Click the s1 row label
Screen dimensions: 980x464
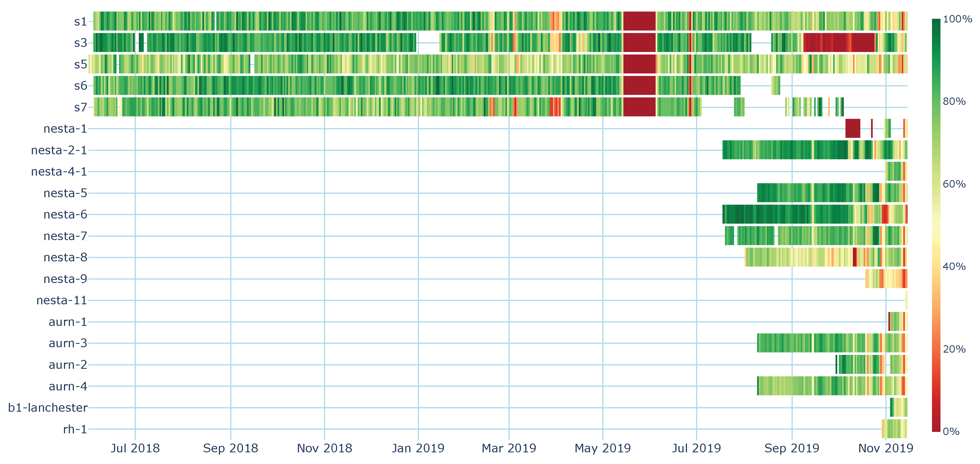pyautogui.click(x=80, y=21)
